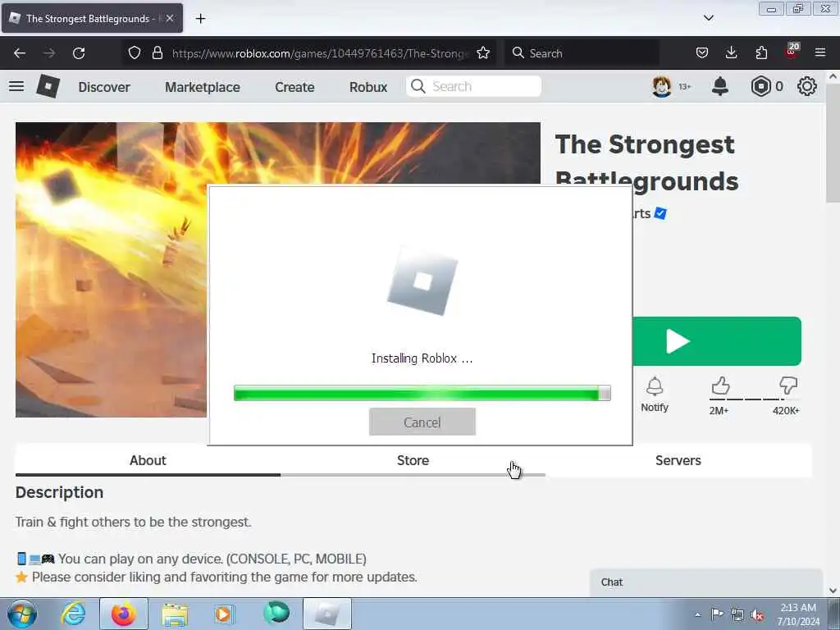Go to Roblox home via the logo

[48, 86]
